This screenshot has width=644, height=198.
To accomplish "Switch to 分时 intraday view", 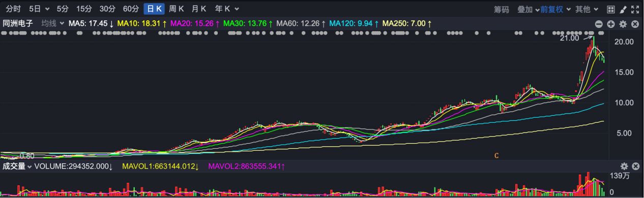I will point(13,9).
